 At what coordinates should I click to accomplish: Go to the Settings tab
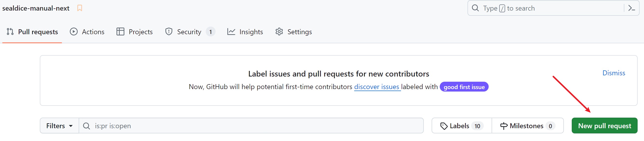click(299, 32)
